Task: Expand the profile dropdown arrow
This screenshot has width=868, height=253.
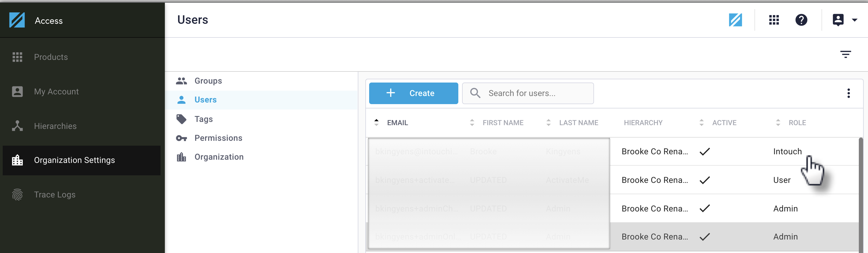Action: (854, 20)
